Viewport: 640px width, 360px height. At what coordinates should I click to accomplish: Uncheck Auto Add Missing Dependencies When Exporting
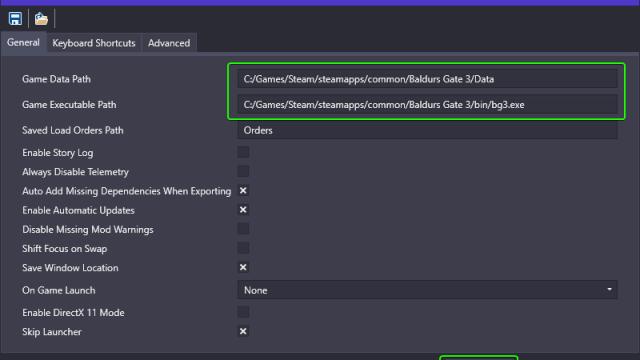[243, 191]
